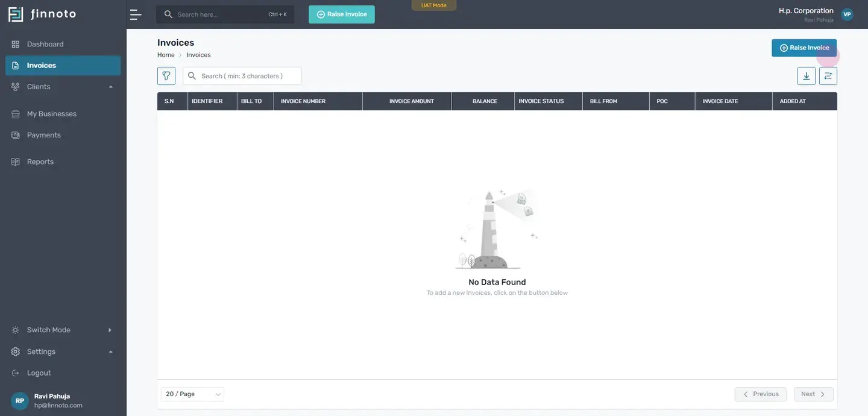The height and width of the screenshot is (416, 868).
Task: Click the BILL FROM column header
Action: click(x=616, y=101)
